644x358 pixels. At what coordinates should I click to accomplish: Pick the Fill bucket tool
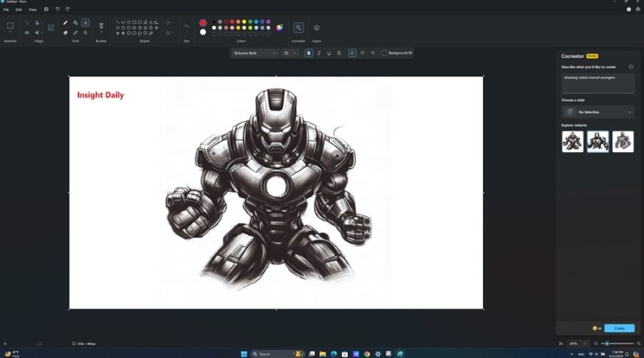[76, 23]
